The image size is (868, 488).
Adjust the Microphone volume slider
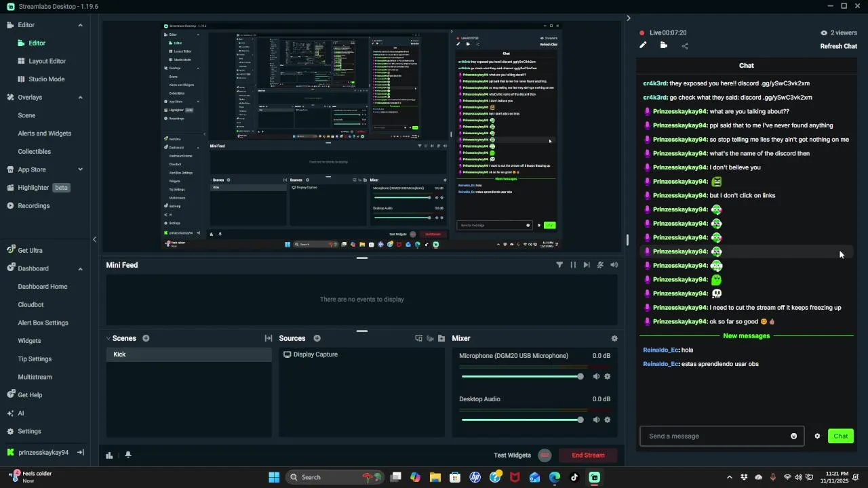521,376
